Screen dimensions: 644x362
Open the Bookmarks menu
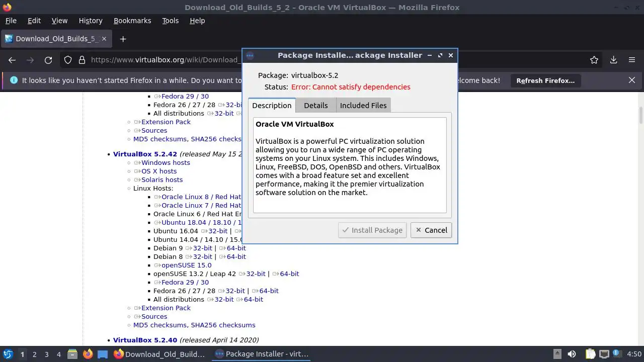tap(132, 21)
